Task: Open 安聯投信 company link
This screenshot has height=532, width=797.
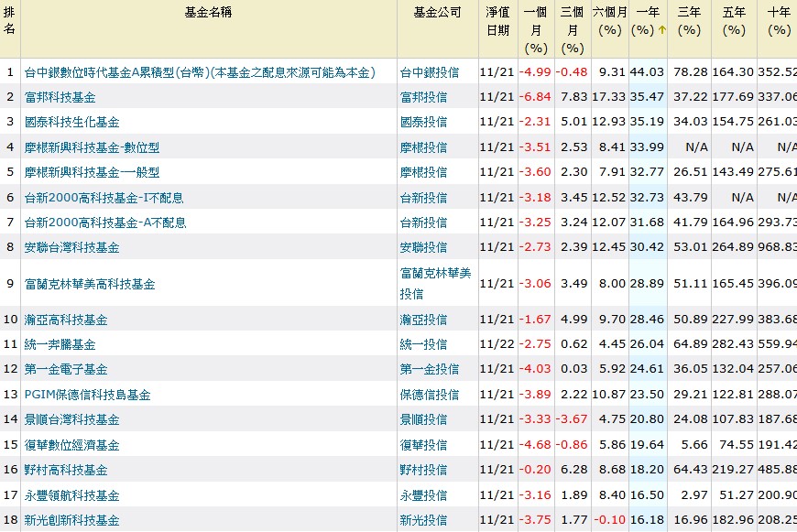Action: point(423,247)
